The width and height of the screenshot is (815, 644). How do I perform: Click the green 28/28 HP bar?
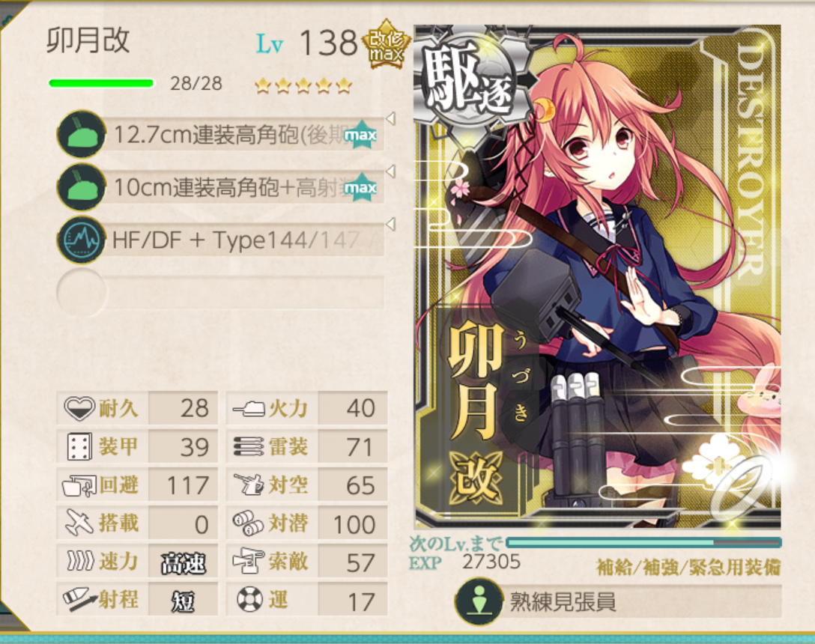click(x=101, y=83)
